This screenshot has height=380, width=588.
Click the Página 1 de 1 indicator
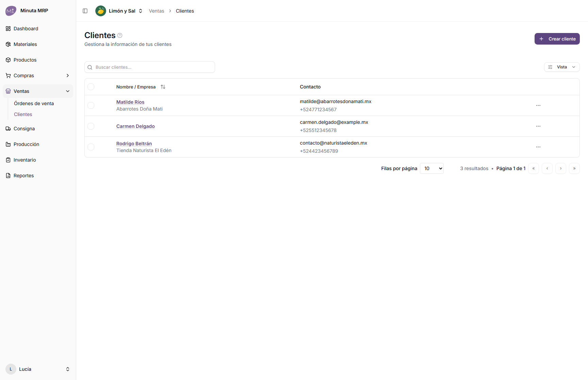point(511,168)
